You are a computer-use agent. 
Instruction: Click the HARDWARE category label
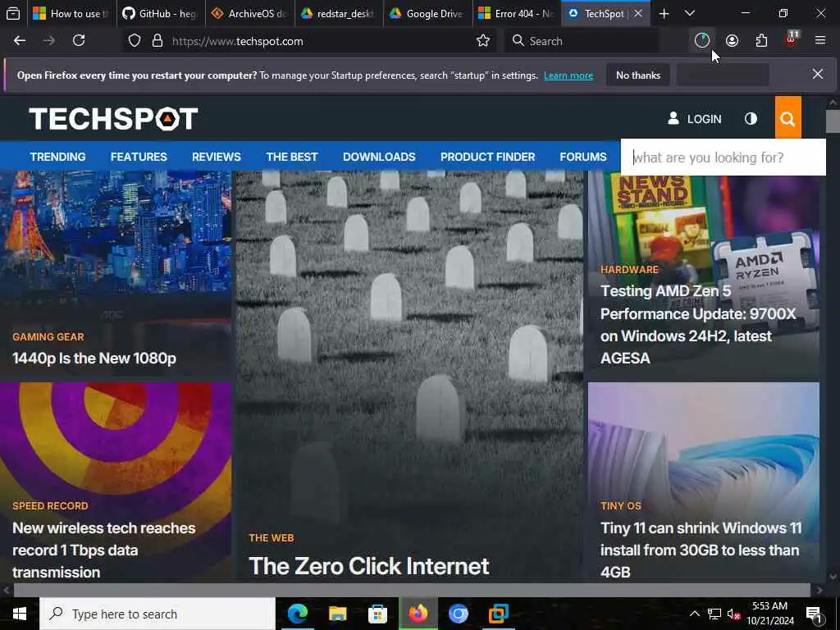pyautogui.click(x=629, y=269)
